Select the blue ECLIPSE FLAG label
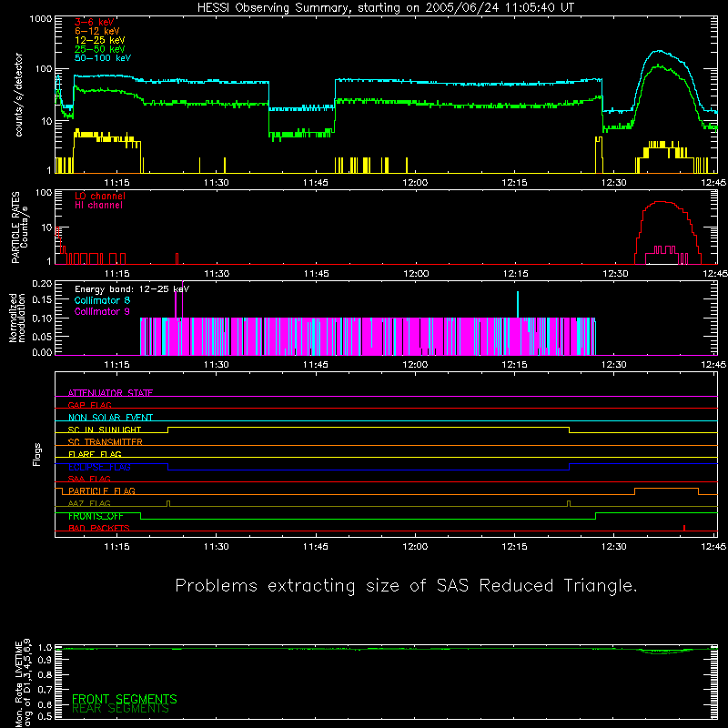The height and width of the screenshot is (728, 728). tap(99, 467)
